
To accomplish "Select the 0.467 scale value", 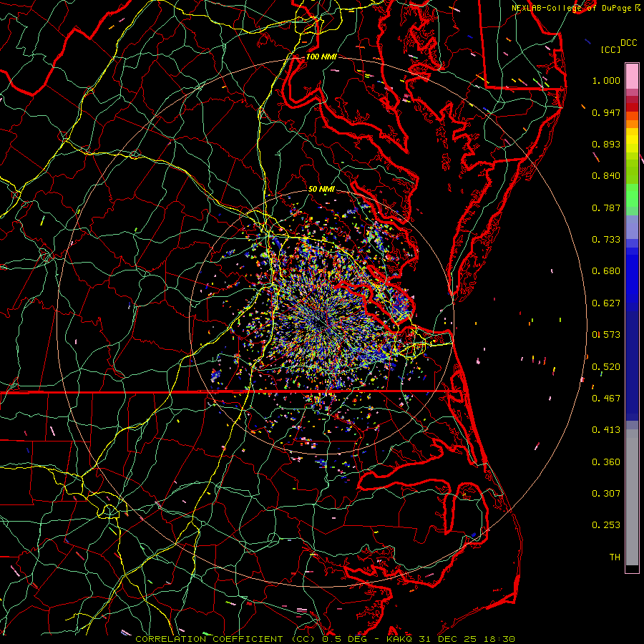I will click(606, 399).
